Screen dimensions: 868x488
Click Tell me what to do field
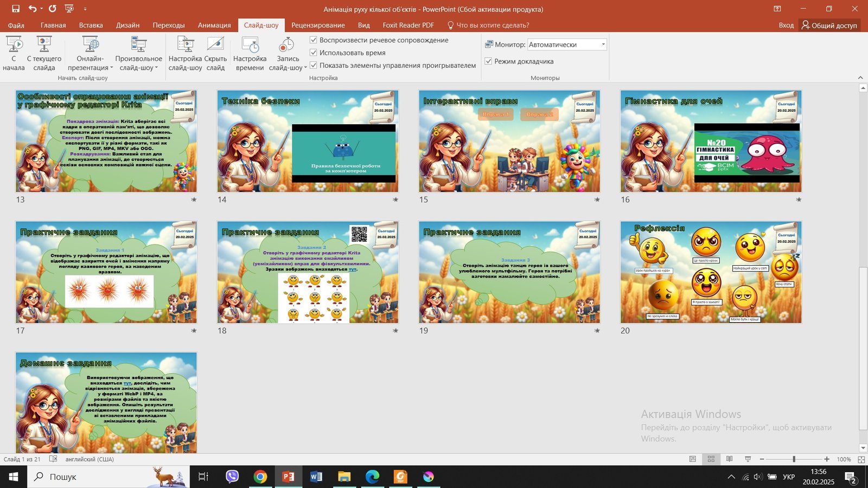488,25
